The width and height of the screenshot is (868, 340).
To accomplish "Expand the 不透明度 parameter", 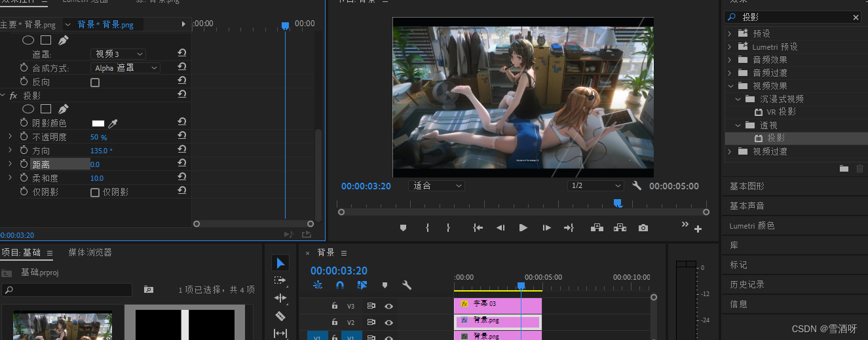I will tap(10, 136).
